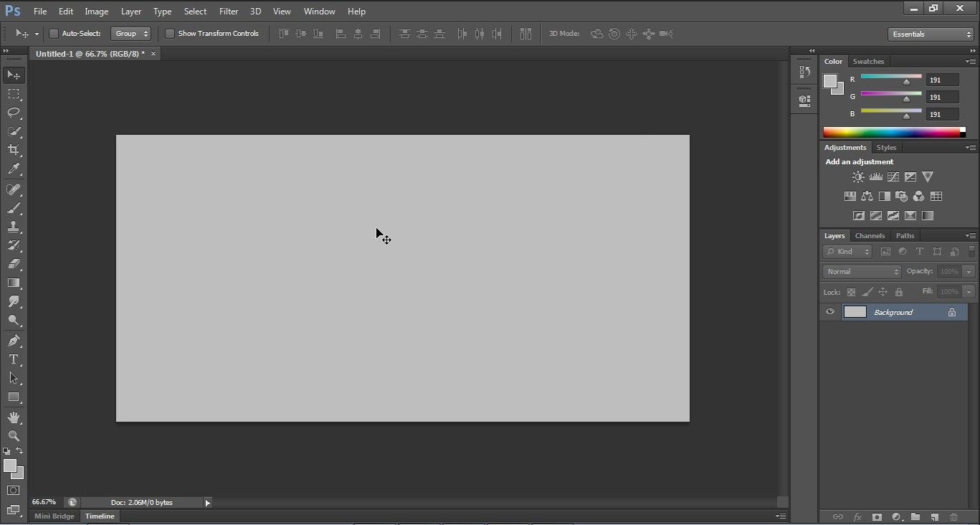Image resolution: width=980 pixels, height=525 pixels.
Task: Click the foreground color swatch in toolbar
Action: [10, 466]
